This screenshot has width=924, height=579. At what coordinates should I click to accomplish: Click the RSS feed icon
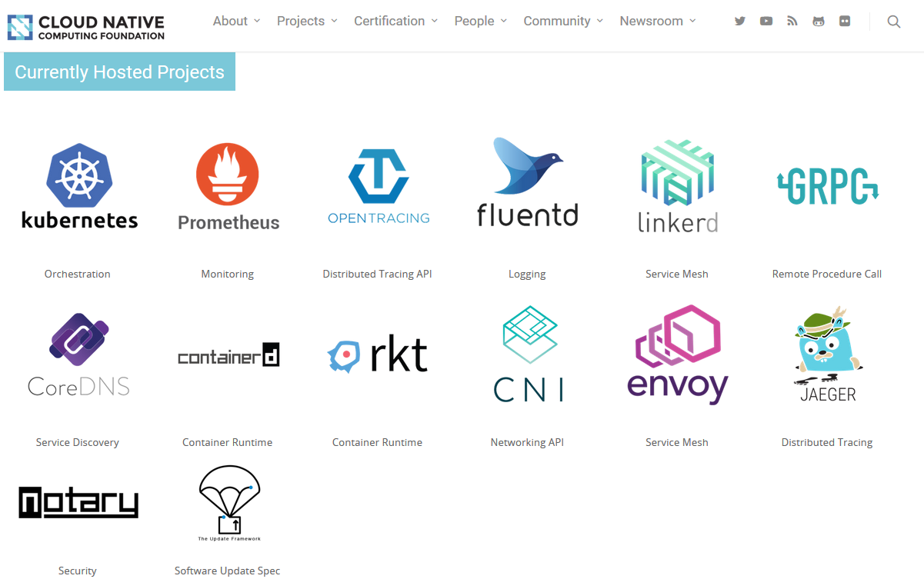pyautogui.click(x=792, y=22)
